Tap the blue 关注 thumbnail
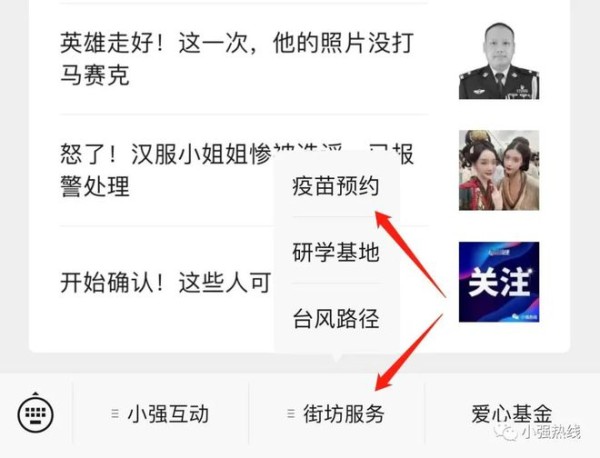 [499, 282]
